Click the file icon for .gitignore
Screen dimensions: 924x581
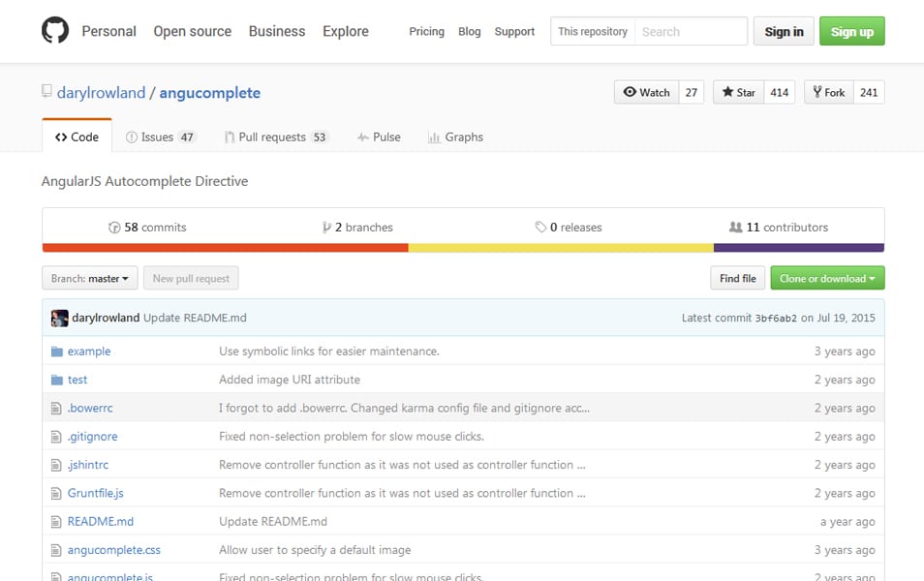click(56, 437)
